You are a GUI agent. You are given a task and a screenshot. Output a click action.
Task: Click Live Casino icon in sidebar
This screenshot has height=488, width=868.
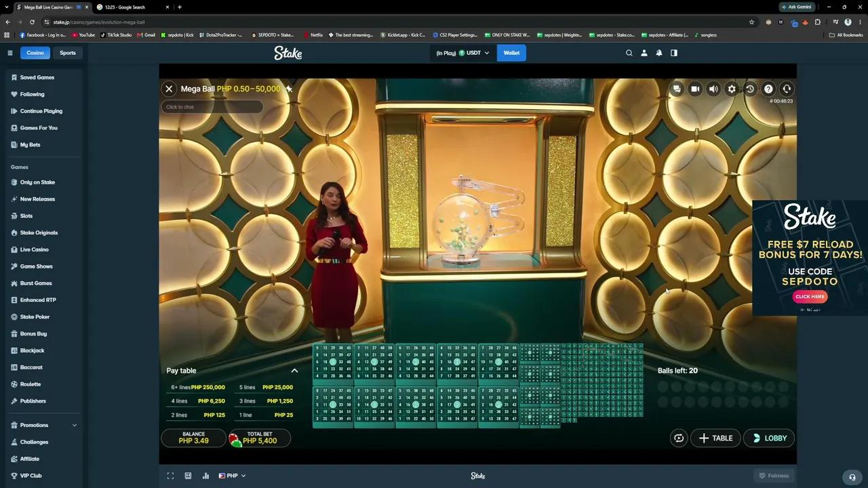click(14, 250)
